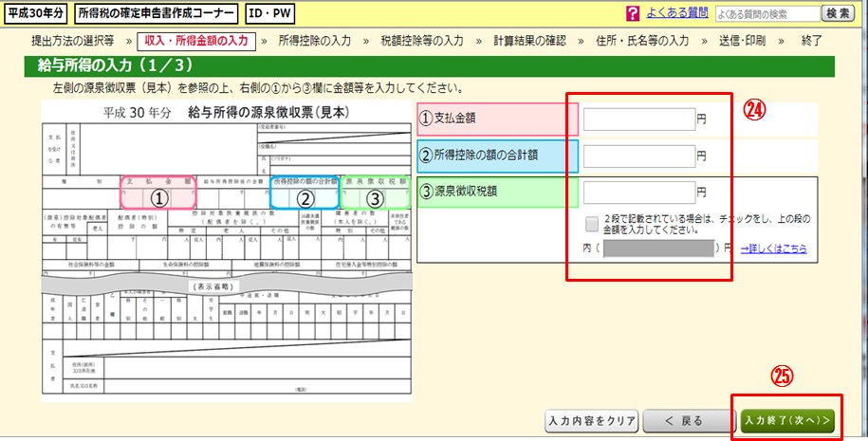This screenshot has width=868, height=441.
Task: Click the < 戻る button
Action: tap(689, 420)
